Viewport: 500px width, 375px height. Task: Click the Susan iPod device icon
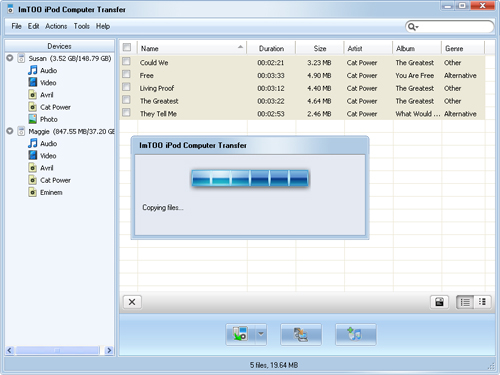pyautogui.click(x=21, y=58)
